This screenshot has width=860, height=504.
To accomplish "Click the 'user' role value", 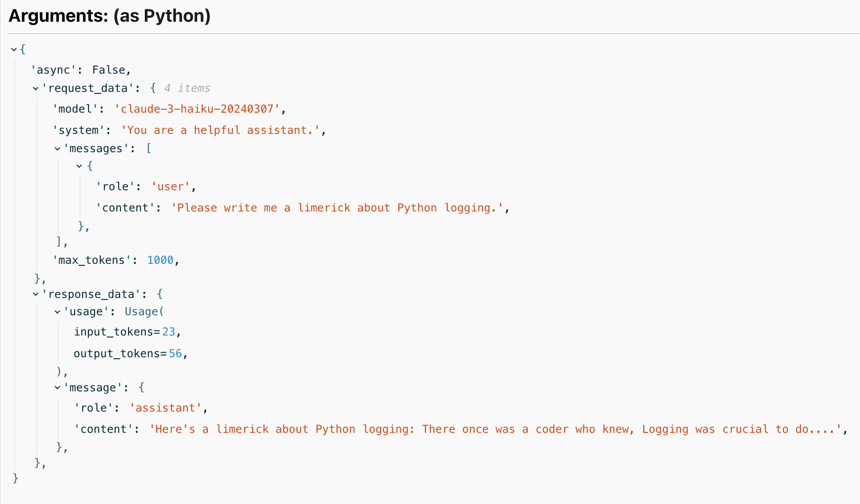I will pyautogui.click(x=171, y=187).
